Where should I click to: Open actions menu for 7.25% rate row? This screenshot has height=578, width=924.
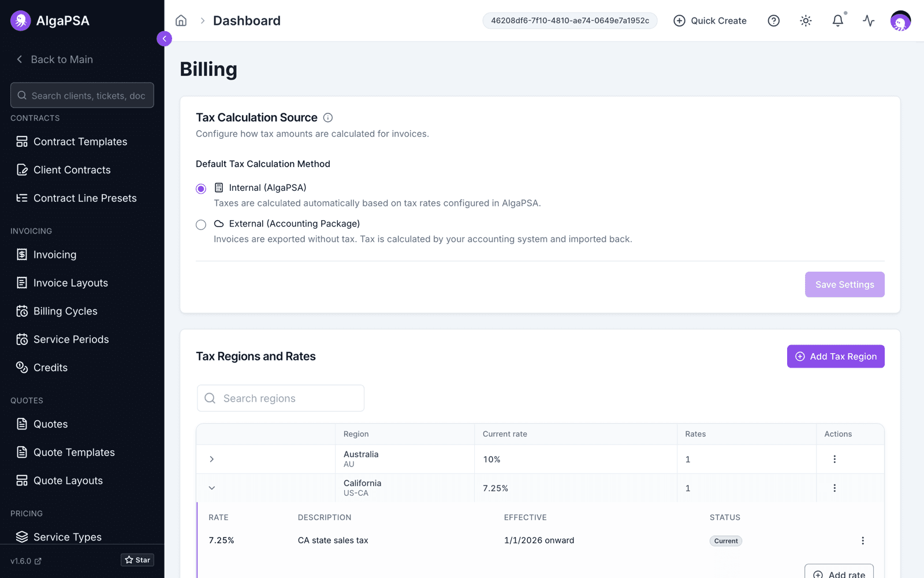pos(863,540)
